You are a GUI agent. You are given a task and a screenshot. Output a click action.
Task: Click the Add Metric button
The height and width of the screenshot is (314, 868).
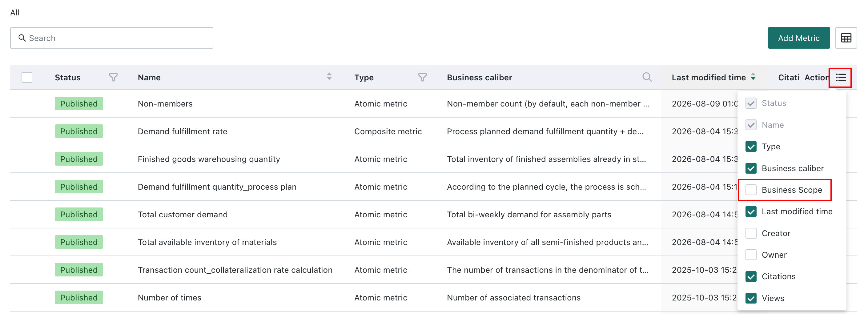click(798, 38)
